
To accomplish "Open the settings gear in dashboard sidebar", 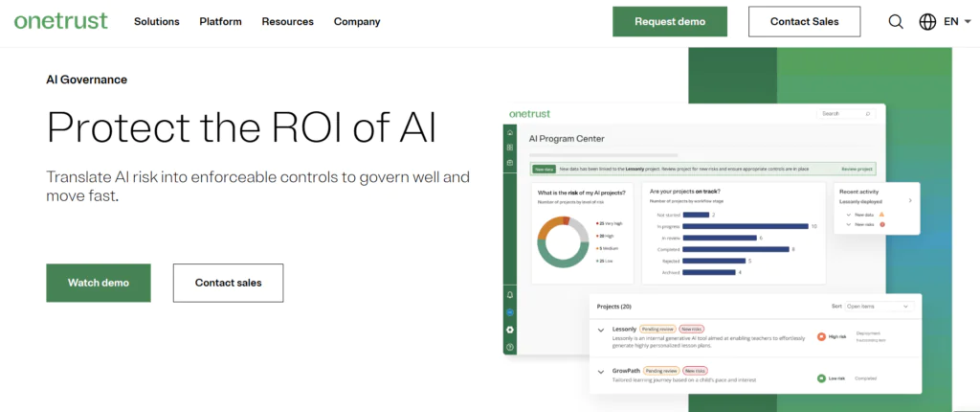I will click(x=510, y=330).
